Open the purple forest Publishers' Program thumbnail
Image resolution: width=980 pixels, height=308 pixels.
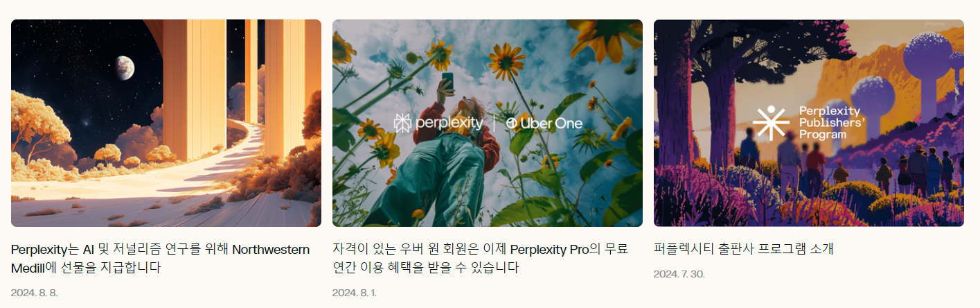coord(809,123)
